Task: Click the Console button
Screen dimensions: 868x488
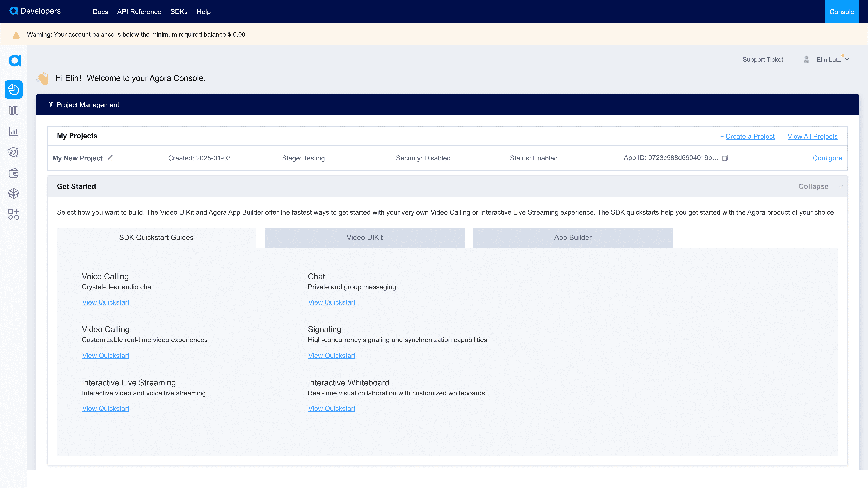Action: pyautogui.click(x=842, y=11)
